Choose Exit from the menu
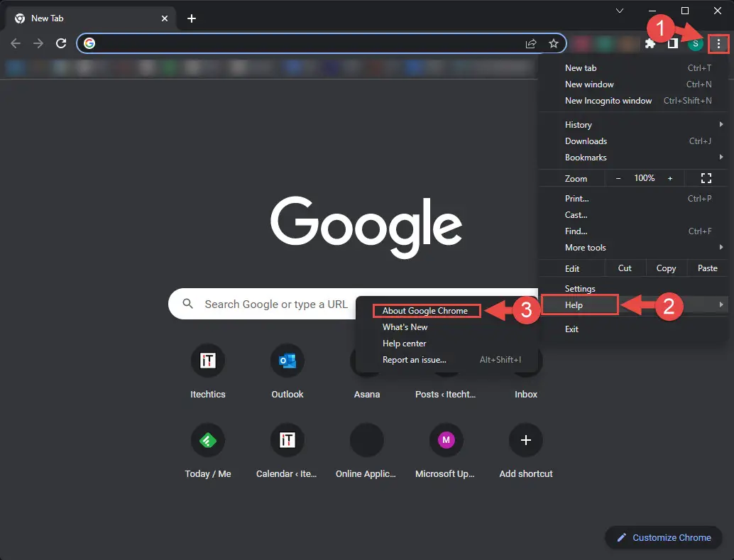The height and width of the screenshot is (560, 734). click(633, 329)
